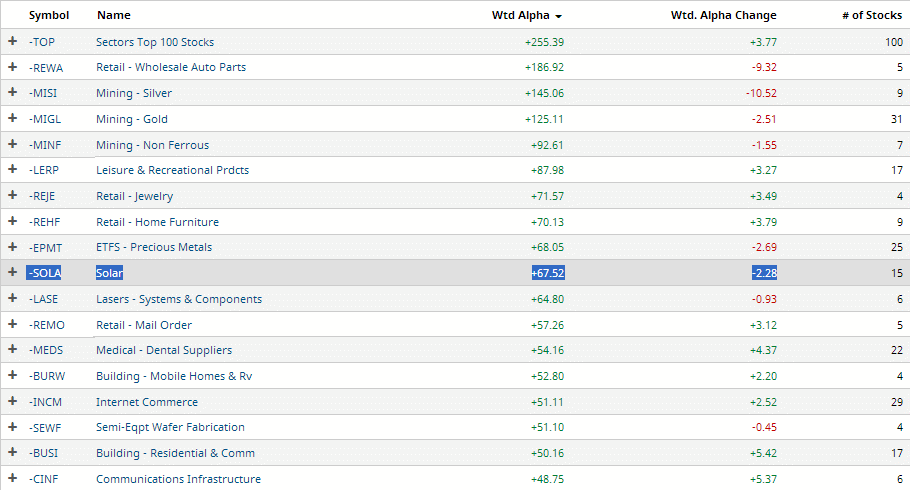
Task: Open Leisure & Recreational Prdcts link
Action: (172, 170)
